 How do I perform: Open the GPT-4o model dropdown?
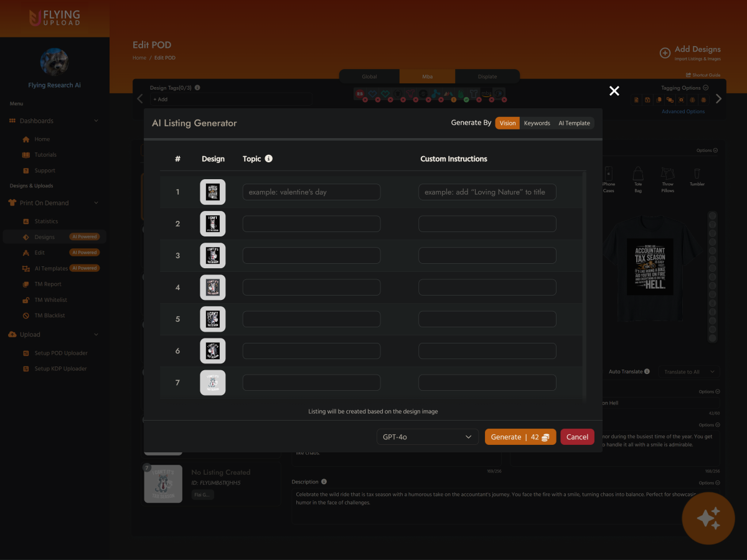(427, 437)
